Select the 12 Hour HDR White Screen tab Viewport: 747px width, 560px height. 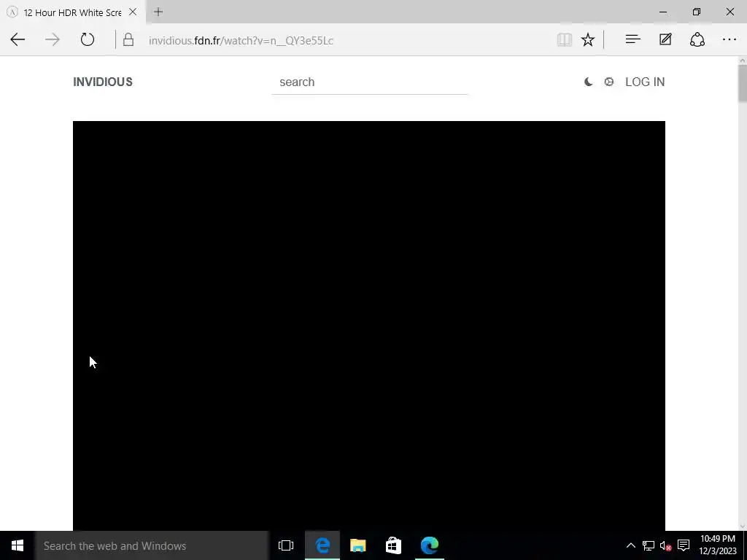point(72,12)
